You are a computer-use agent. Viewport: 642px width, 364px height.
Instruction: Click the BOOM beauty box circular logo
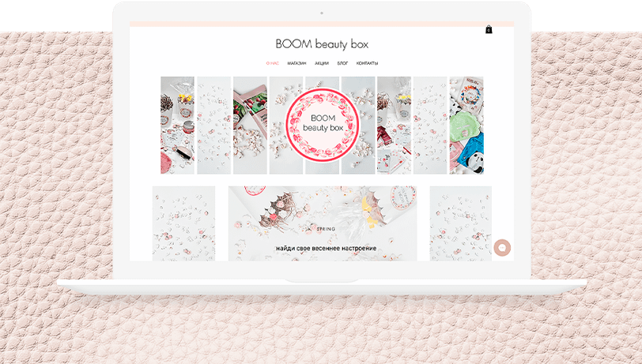[323, 125]
